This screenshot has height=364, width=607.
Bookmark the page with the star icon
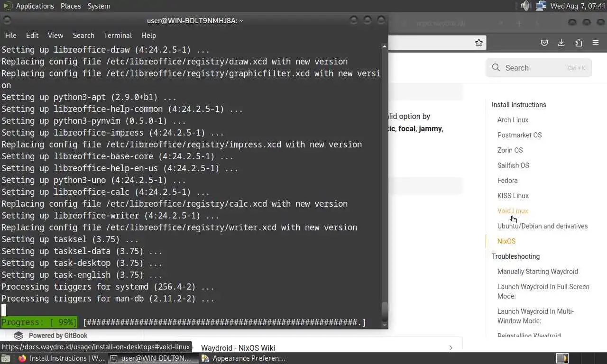tap(479, 43)
